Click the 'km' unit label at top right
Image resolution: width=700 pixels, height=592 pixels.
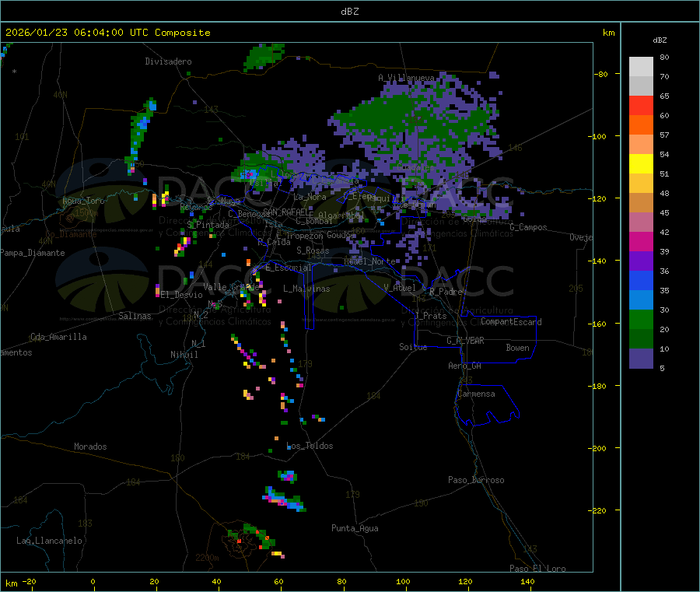pos(609,33)
